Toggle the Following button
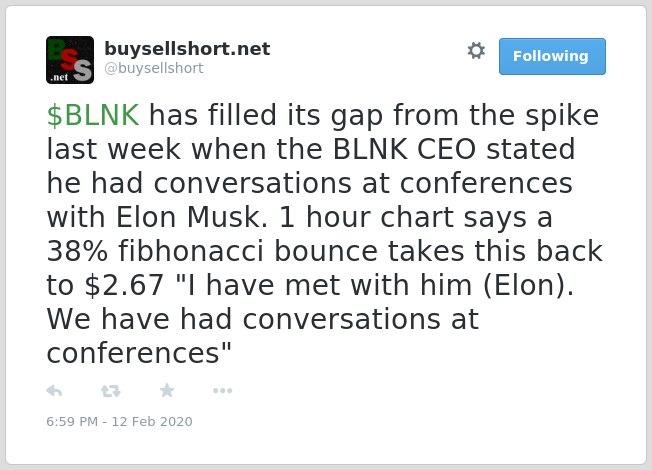 (552, 57)
